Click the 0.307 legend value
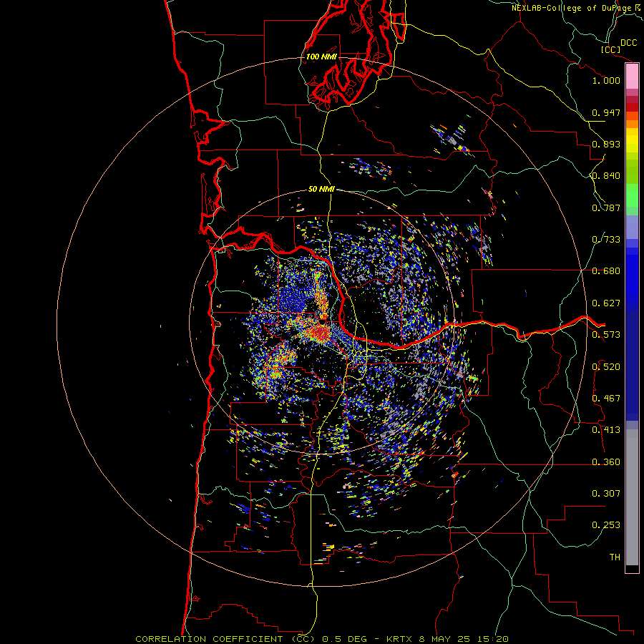Viewport: 644px width, 644px height. click(x=606, y=494)
